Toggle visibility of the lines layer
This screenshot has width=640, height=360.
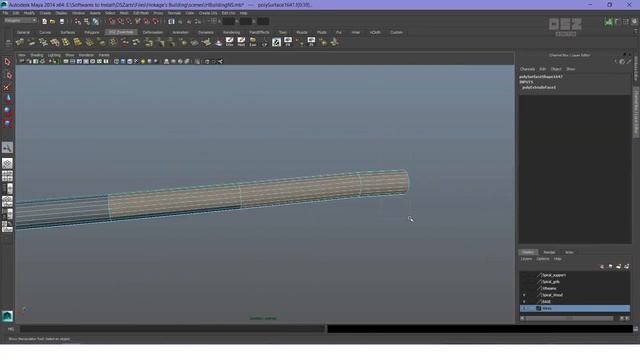point(524,308)
